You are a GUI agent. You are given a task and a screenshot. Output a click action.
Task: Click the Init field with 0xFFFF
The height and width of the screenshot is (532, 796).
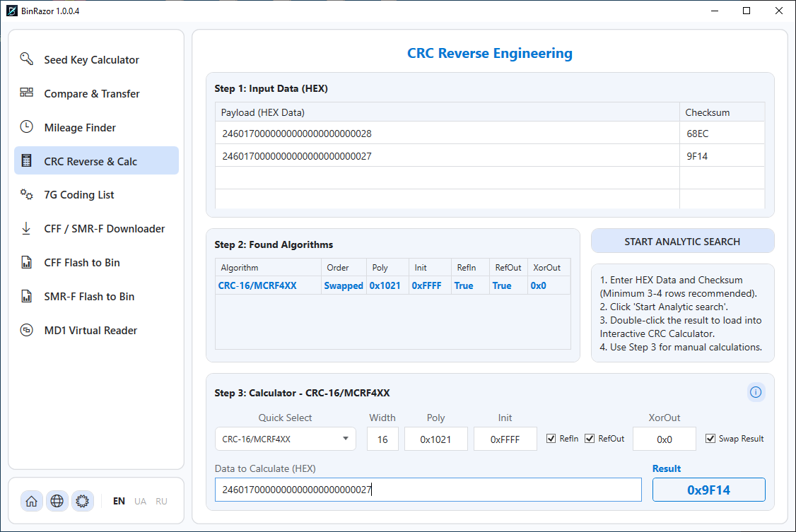[x=505, y=439]
